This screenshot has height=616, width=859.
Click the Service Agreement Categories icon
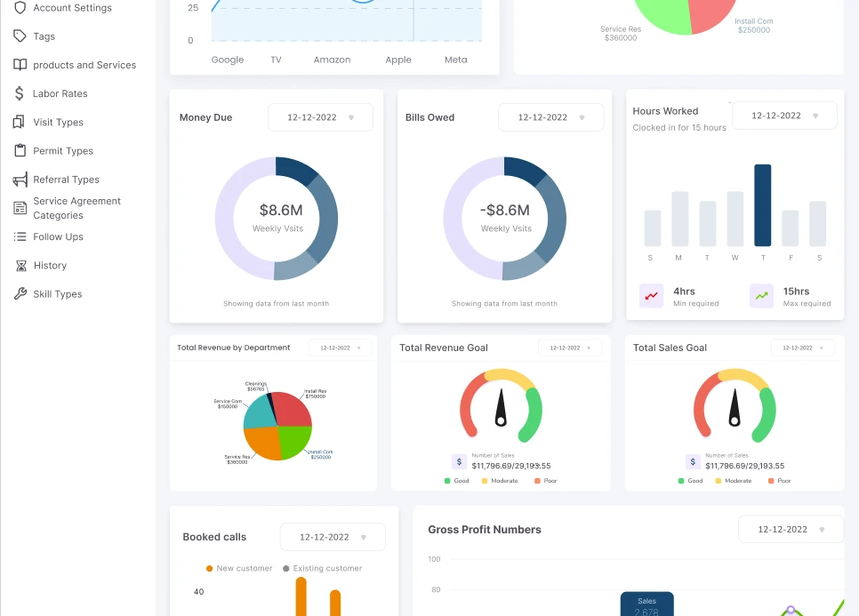pos(20,208)
